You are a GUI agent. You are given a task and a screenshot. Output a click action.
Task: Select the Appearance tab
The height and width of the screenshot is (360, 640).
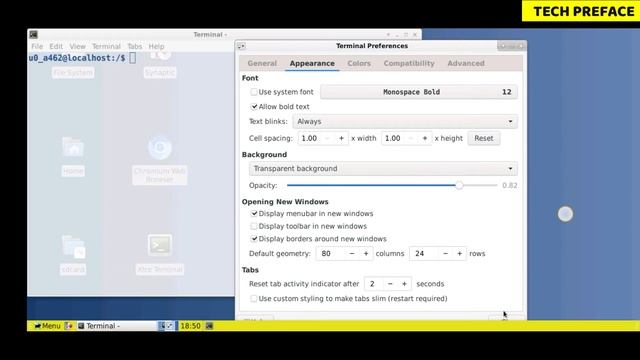(312, 63)
